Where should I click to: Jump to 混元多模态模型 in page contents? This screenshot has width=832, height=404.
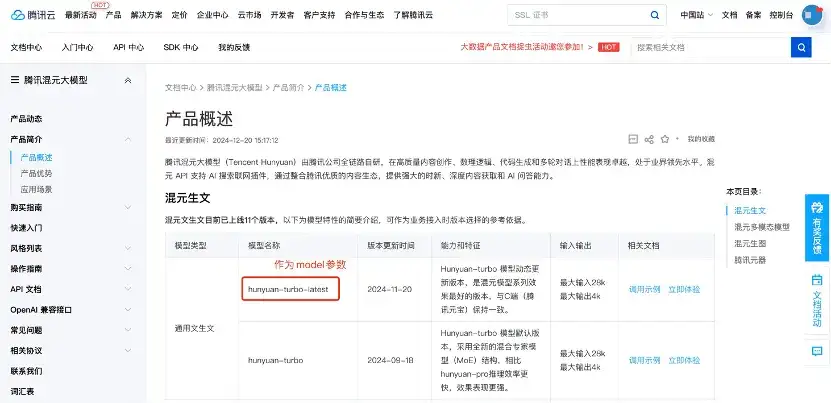coord(762,227)
